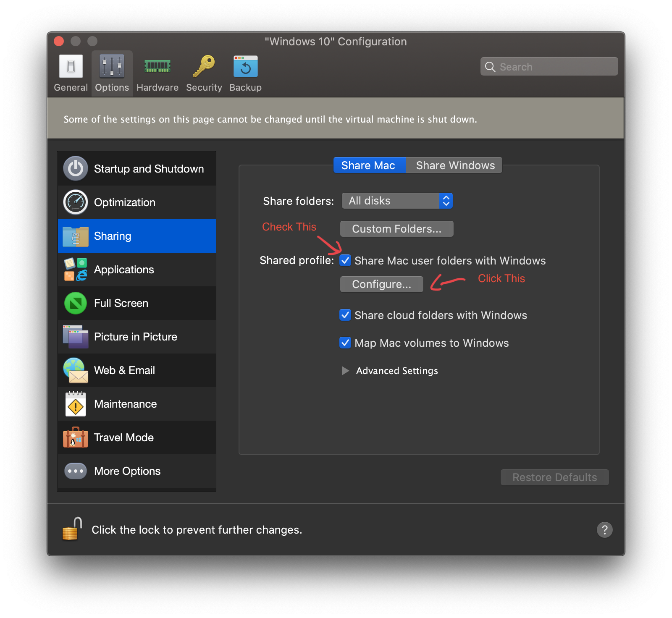The height and width of the screenshot is (618, 672).
Task: Select Startup and Shutdown in the sidebar
Action: coord(137,169)
